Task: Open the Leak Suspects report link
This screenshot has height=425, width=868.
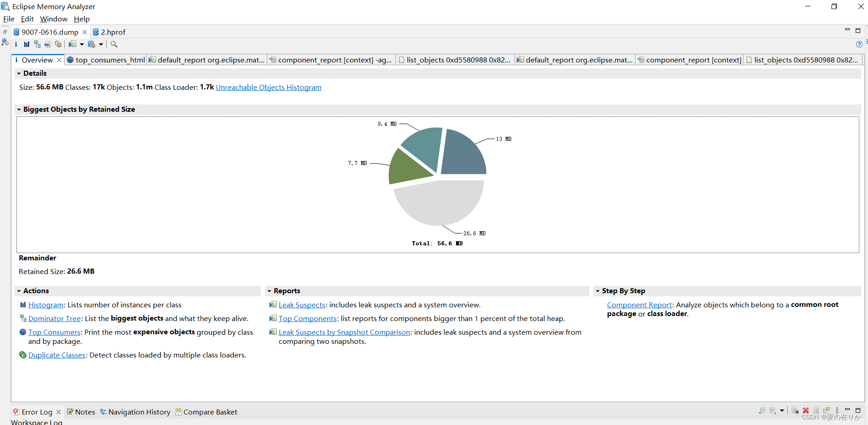Action: 302,305
